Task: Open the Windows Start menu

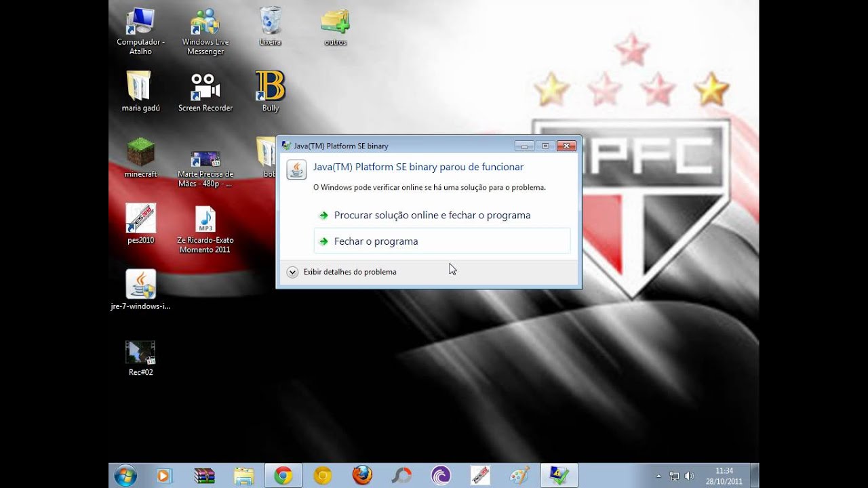Action: coord(125,476)
